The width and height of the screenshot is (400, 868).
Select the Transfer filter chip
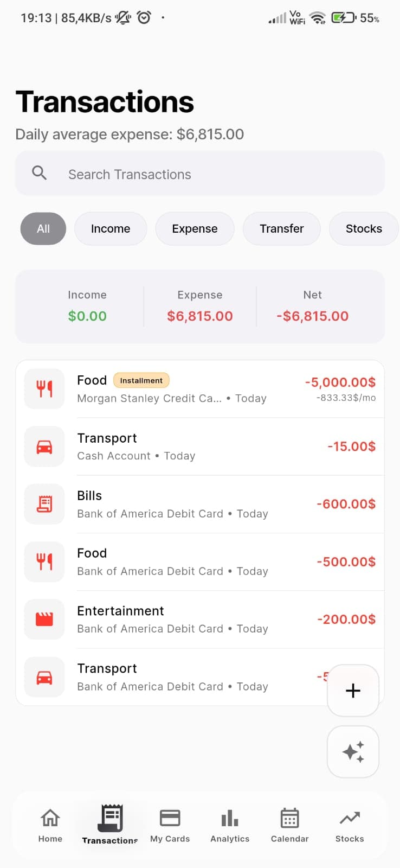(281, 229)
